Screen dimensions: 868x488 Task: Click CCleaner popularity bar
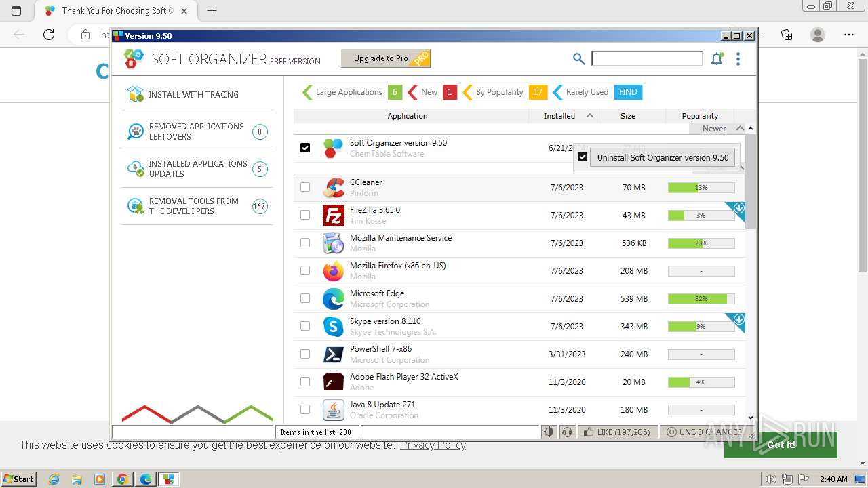click(701, 187)
